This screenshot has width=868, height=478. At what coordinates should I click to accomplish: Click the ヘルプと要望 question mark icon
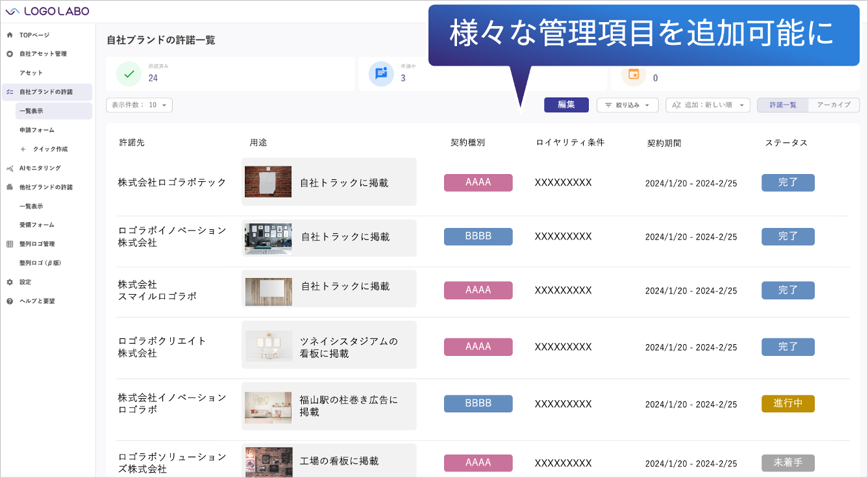10,301
